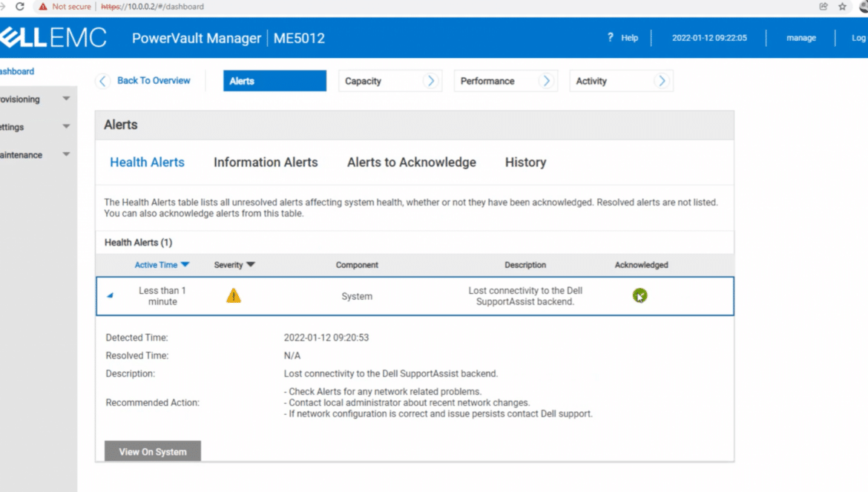Bookmark this page with the star icon
The width and height of the screenshot is (868, 492).
(x=843, y=7)
